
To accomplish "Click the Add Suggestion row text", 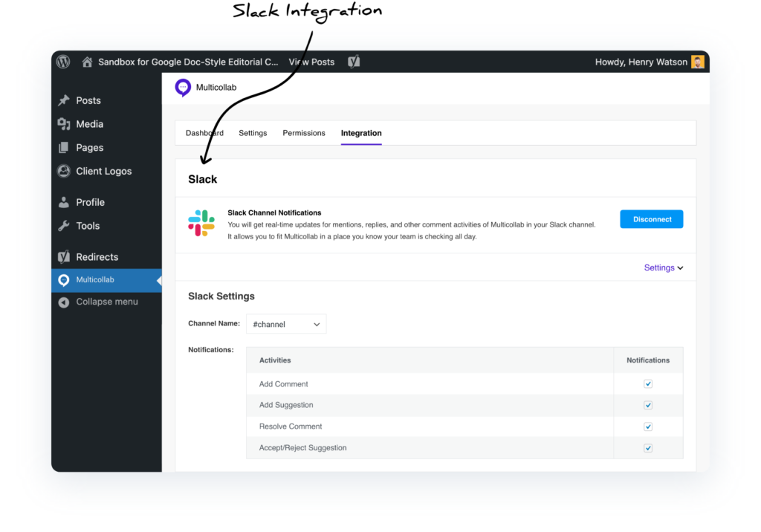I will click(286, 405).
